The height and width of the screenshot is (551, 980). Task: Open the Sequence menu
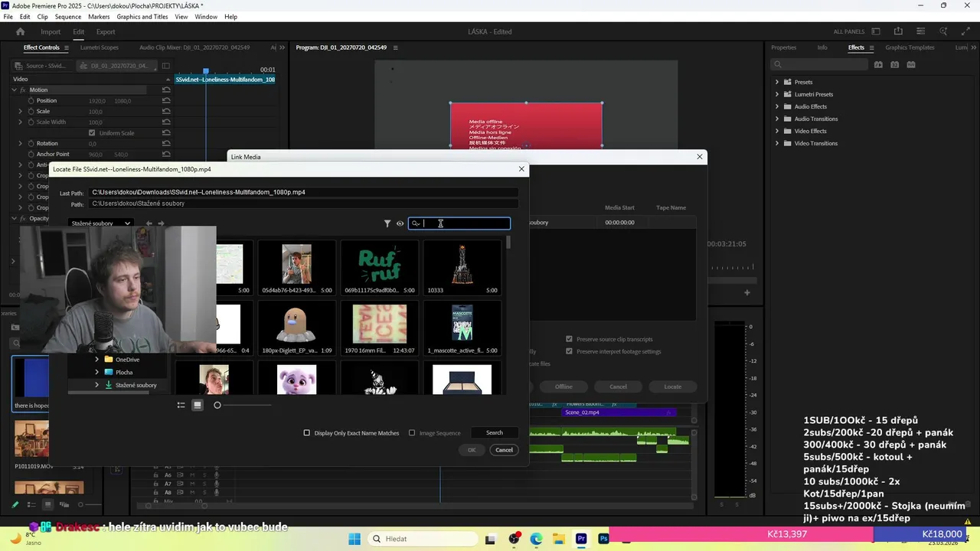pos(68,16)
